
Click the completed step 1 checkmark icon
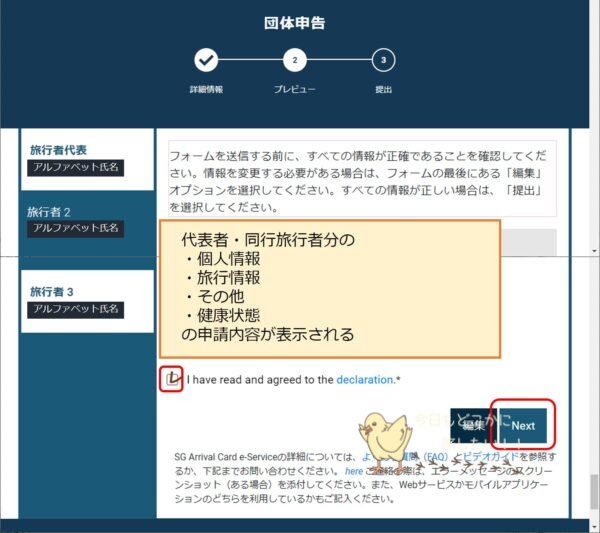[x=206, y=61]
